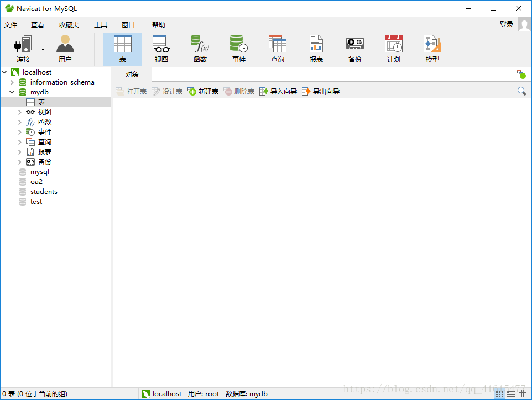The height and width of the screenshot is (400, 532).
Task: Switch to detail view in status bar
Action: 523,393
